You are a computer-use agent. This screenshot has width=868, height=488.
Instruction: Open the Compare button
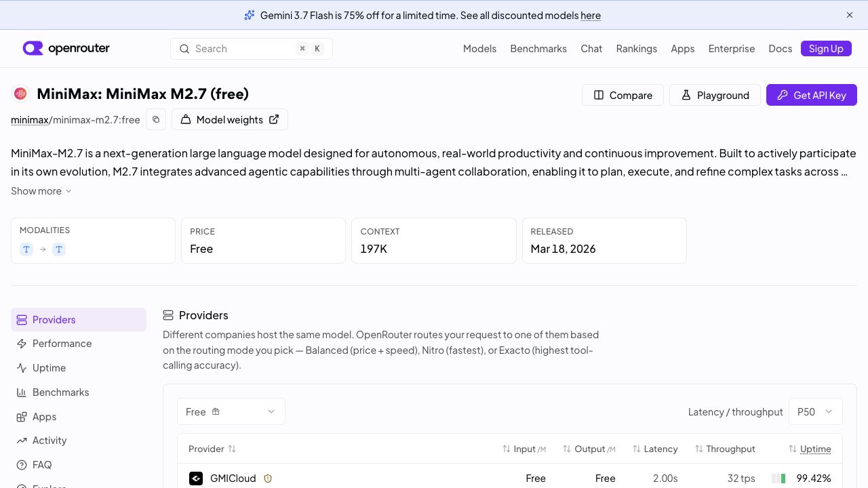(623, 95)
